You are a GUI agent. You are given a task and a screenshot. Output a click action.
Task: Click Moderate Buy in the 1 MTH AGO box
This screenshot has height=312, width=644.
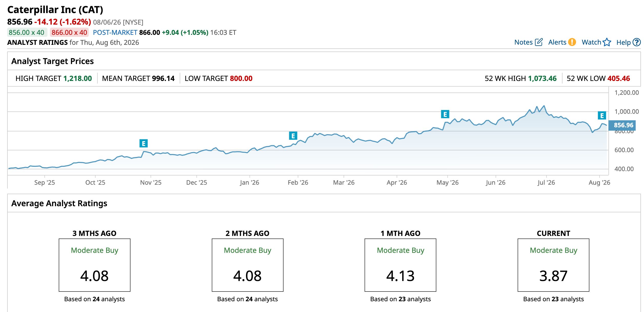[x=400, y=250]
